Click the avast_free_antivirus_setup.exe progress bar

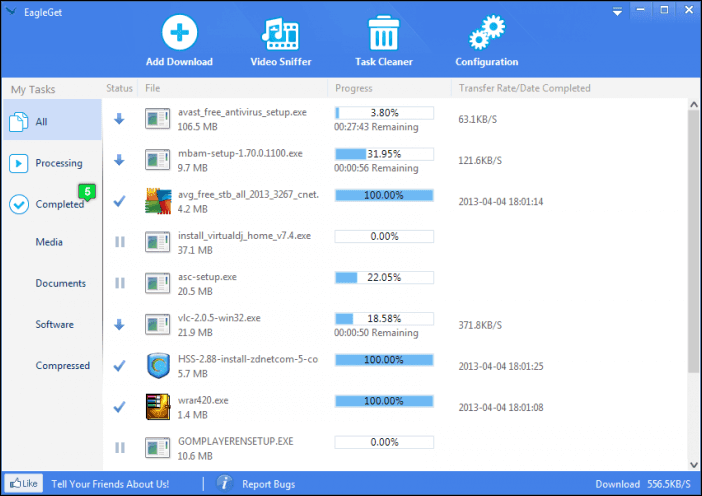coord(384,113)
